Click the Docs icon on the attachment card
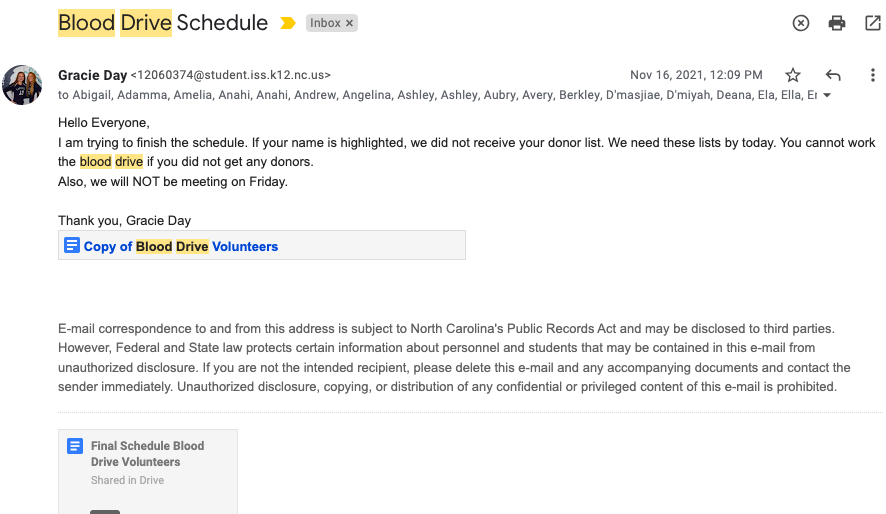 point(75,447)
